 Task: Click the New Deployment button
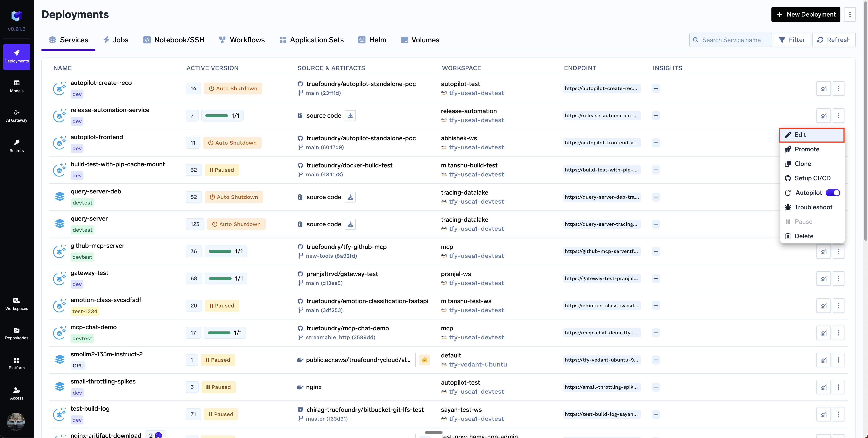click(x=805, y=14)
